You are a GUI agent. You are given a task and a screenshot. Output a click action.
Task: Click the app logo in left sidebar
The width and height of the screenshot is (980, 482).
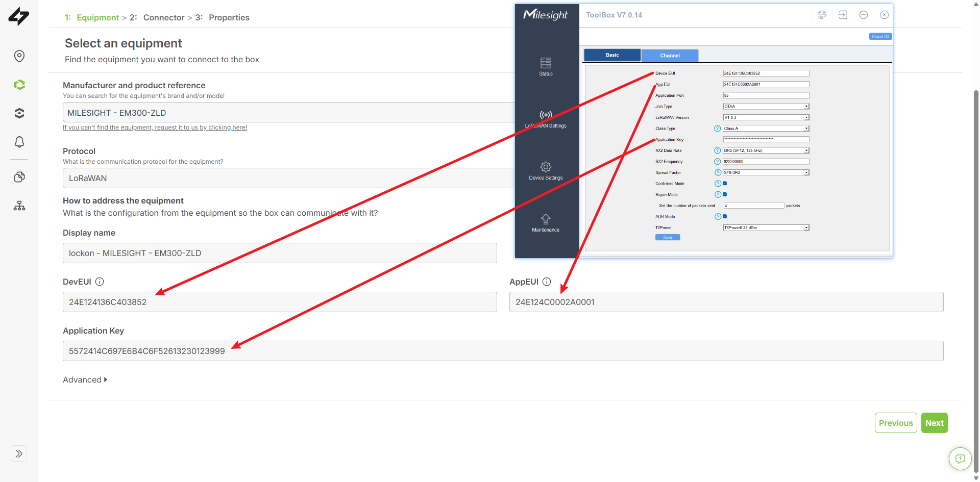point(19,16)
